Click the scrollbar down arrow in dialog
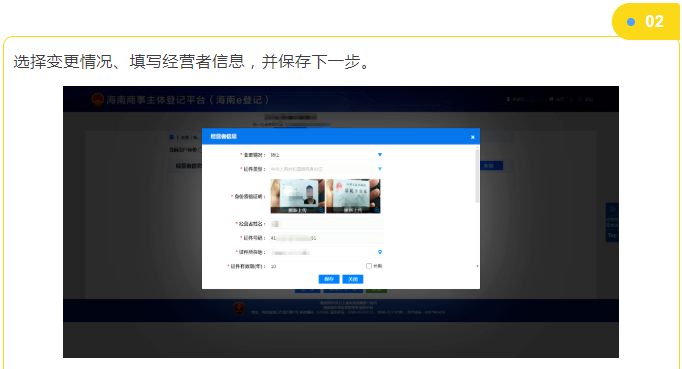This screenshot has height=369, width=682. click(477, 266)
